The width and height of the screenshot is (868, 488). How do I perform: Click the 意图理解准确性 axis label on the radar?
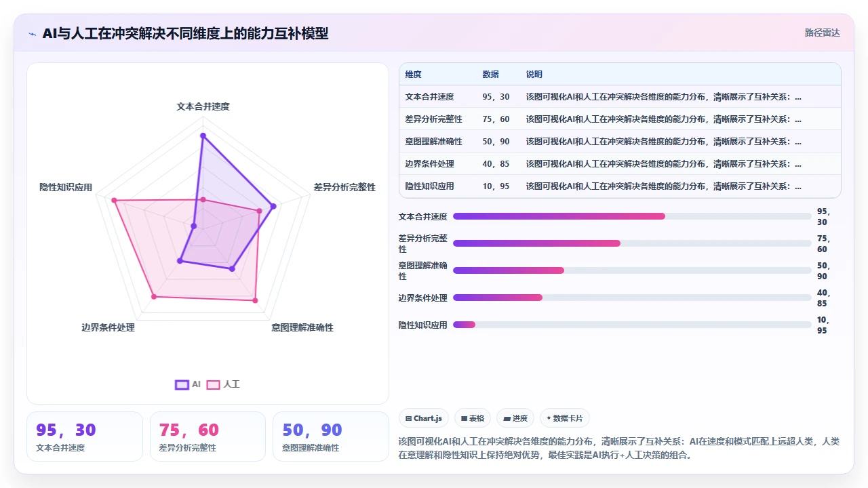(x=302, y=327)
